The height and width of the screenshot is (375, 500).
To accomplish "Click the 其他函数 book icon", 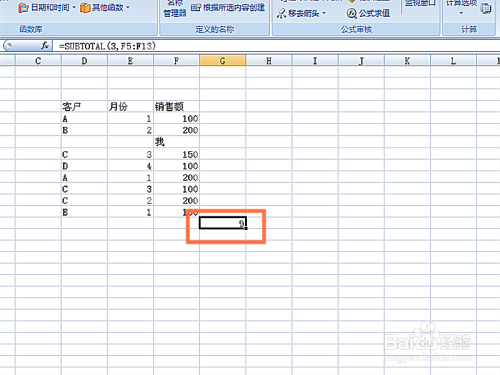I will [85, 8].
